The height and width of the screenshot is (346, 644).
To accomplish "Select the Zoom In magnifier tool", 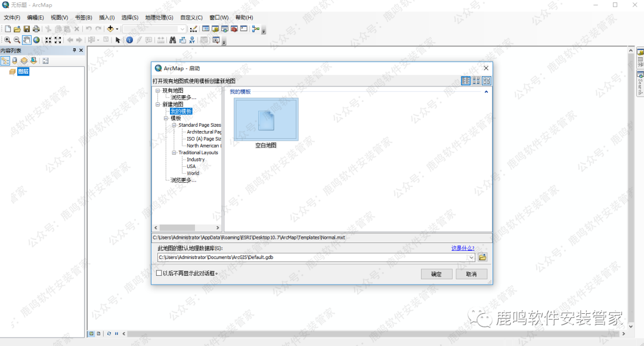I will pos(7,40).
